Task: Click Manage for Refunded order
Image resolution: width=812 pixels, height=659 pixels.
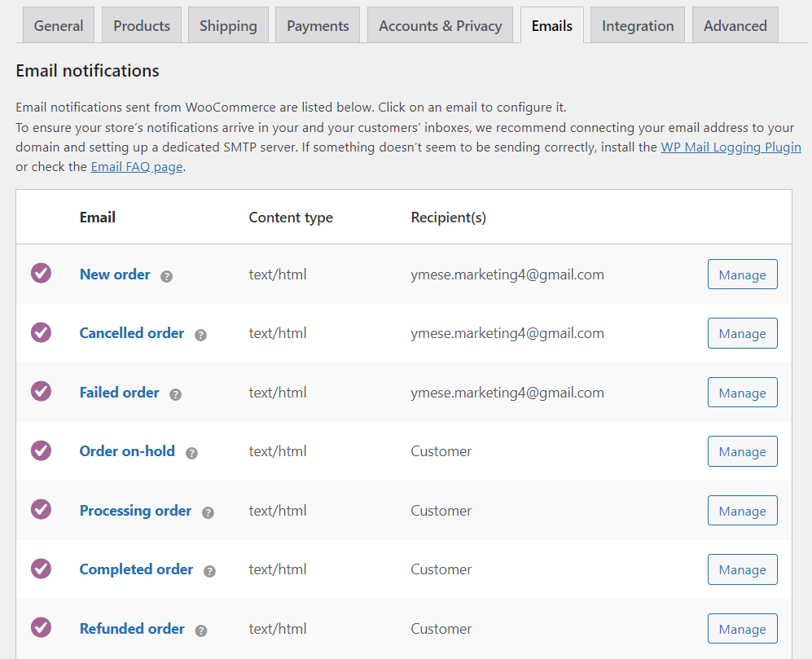Action: coord(743,628)
